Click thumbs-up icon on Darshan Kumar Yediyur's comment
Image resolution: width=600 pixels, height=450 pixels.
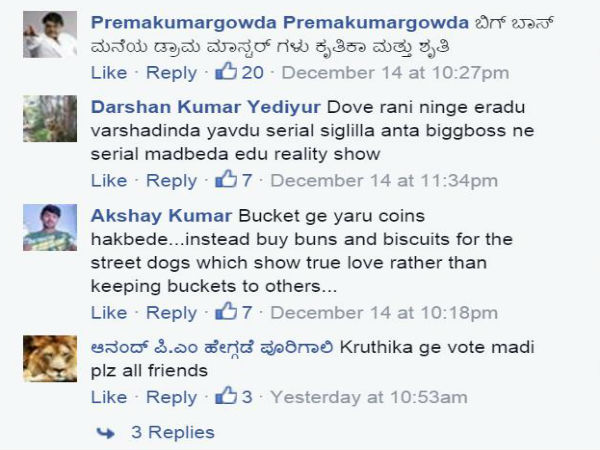tap(226, 178)
